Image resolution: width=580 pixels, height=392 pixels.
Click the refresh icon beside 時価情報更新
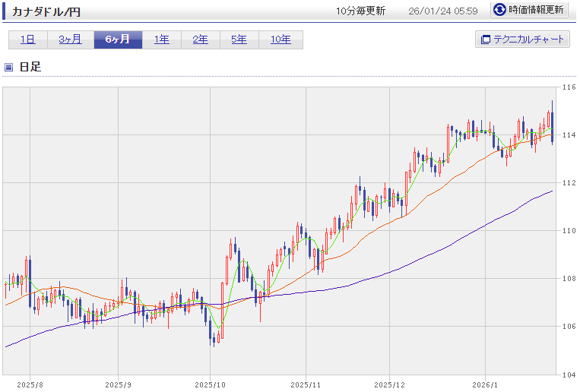[499, 10]
